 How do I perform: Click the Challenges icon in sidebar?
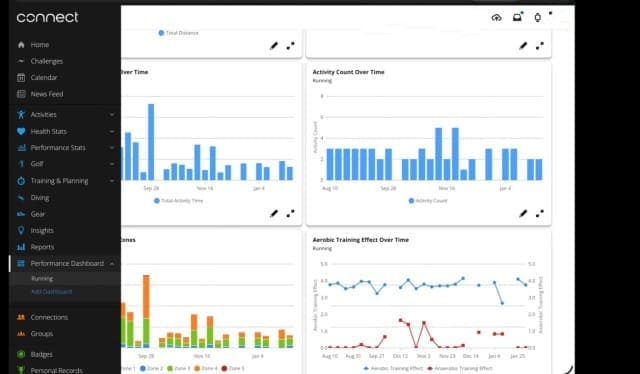click(x=21, y=61)
